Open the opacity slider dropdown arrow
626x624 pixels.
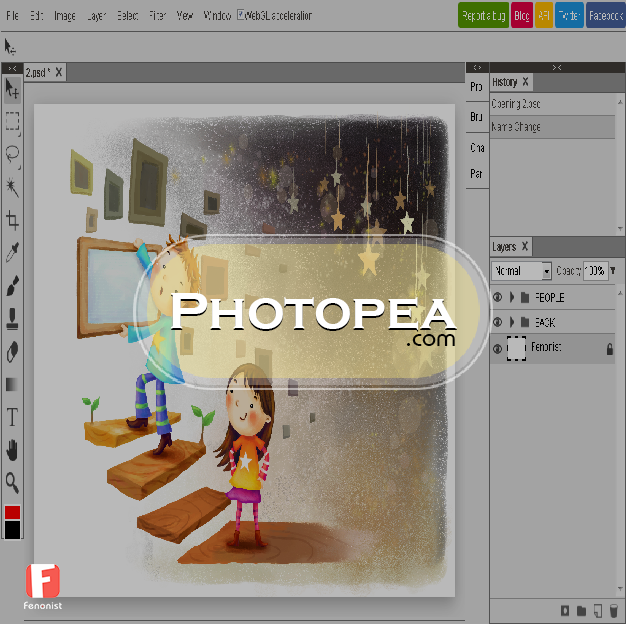(x=613, y=271)
